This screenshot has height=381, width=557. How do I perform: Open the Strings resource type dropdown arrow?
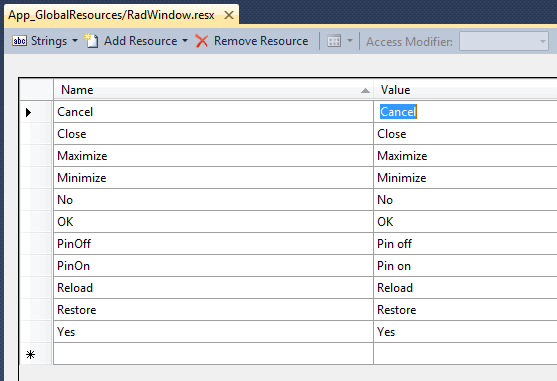pos(75,41)
